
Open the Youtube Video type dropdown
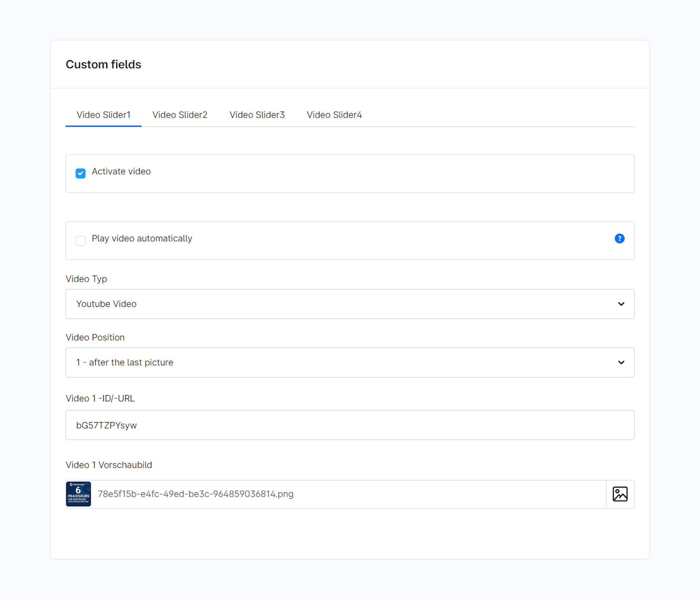click(x=349, y=304)
